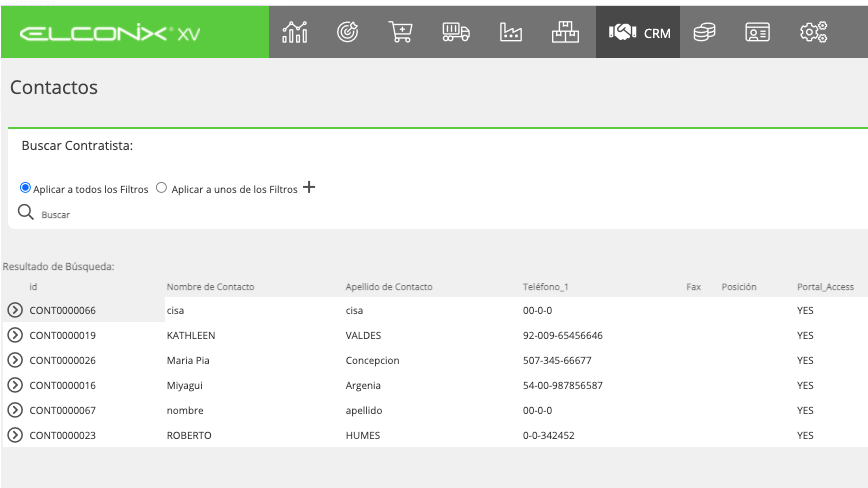Expand row CONT0000019 arrow
This screenshot has height=488, width=868.
click(15, 335)
